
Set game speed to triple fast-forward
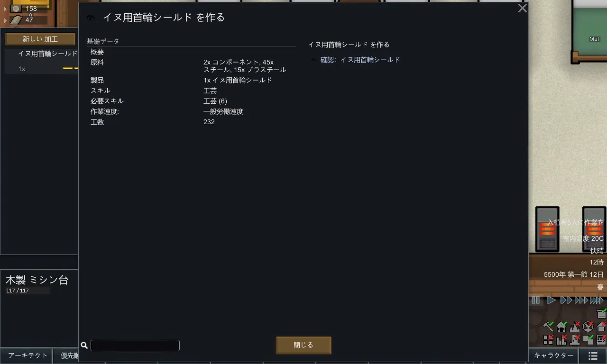(581, 300)
